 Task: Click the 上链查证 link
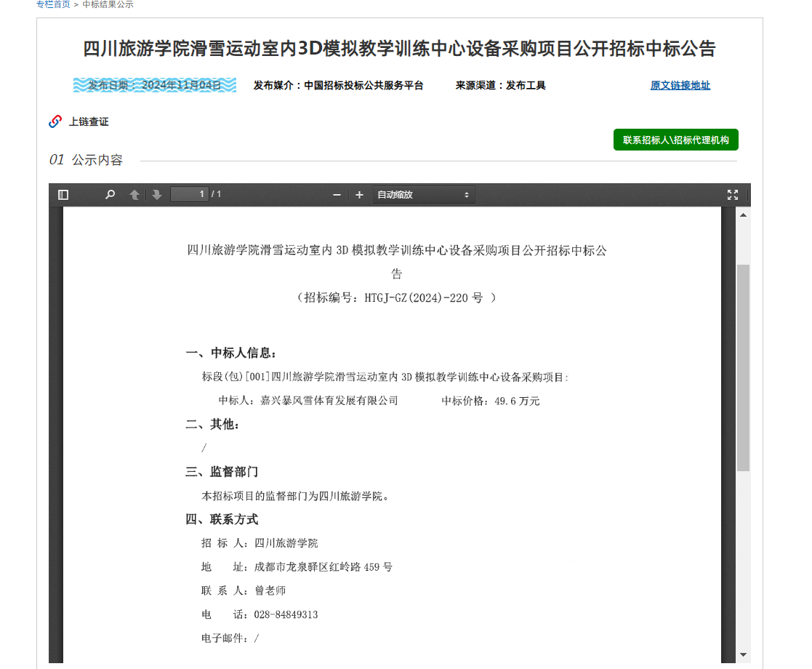[x=89, y=121]
